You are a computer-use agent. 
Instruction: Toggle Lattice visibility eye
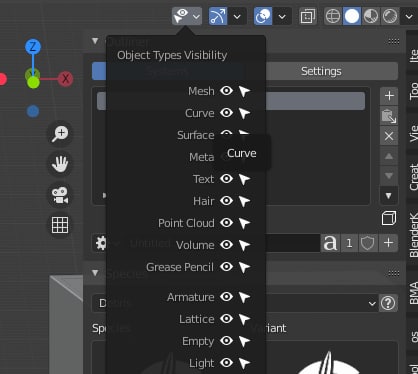[226, 319]
